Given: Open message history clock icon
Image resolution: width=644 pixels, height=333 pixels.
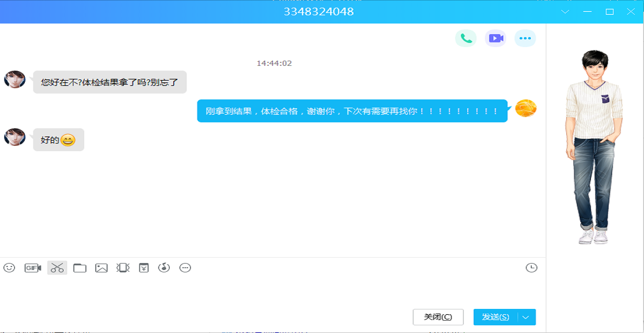Looking at the screenshot, I should click(531, 268).
